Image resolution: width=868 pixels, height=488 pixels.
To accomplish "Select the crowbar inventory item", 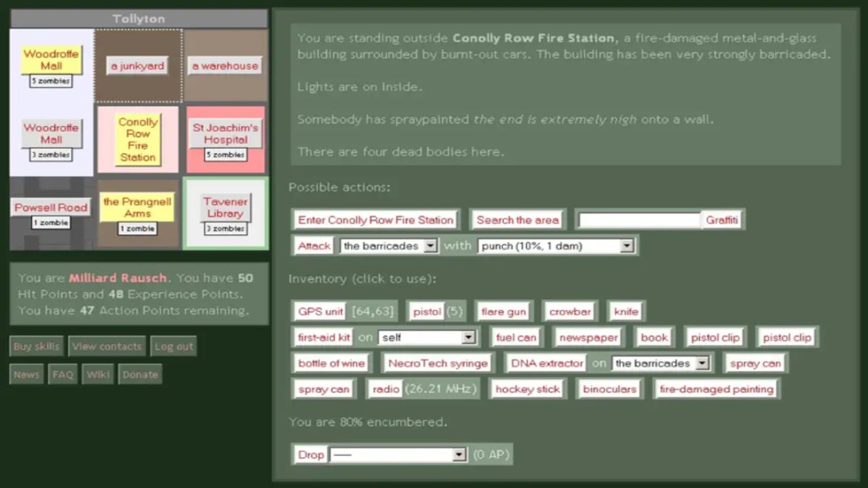I will coord(570,312).
